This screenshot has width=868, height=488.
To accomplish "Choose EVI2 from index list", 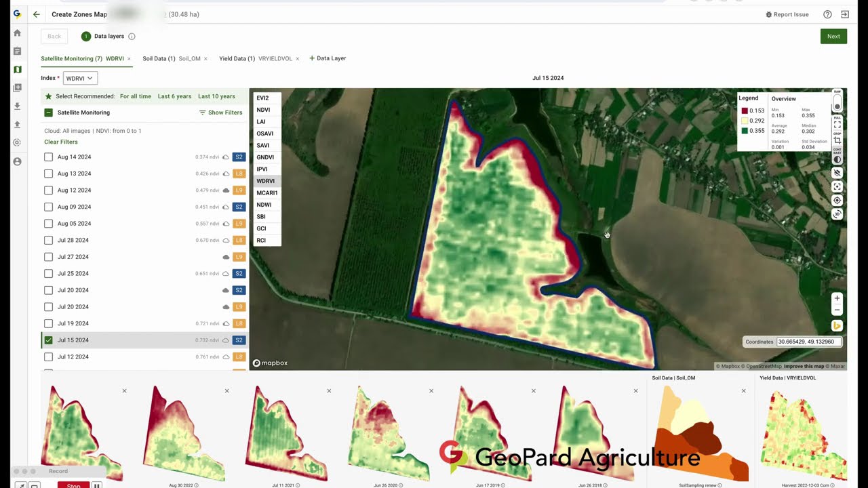I will coord(267,98).
